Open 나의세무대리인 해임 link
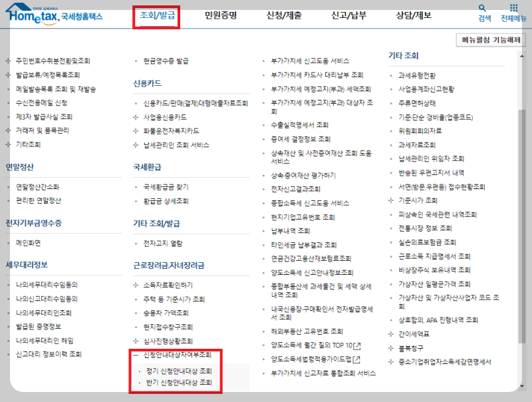 click(45, 341)
